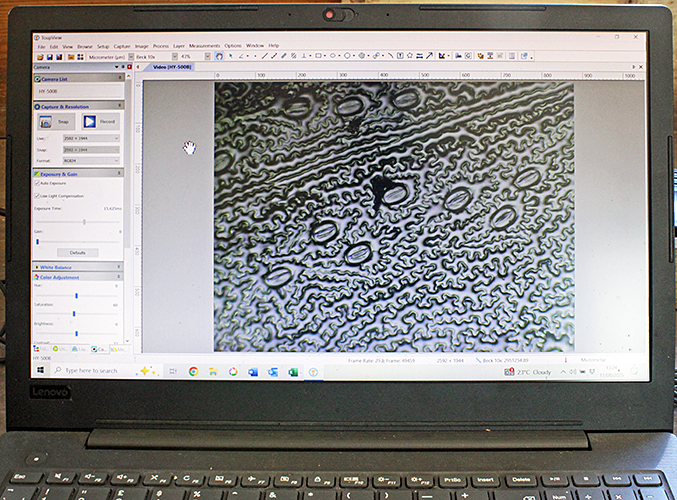Select the Video [HY-500B] tab

pyautogui.click(x=172, y=67)
